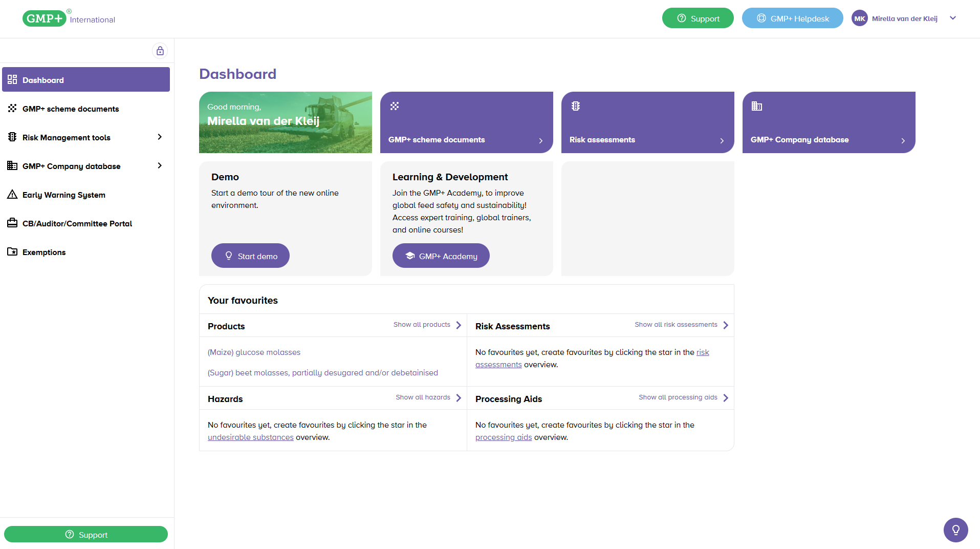Open (Sugar) beet molasses favourite
The width and height of the screenshot is (980, 549).
[x=323, y=373]
